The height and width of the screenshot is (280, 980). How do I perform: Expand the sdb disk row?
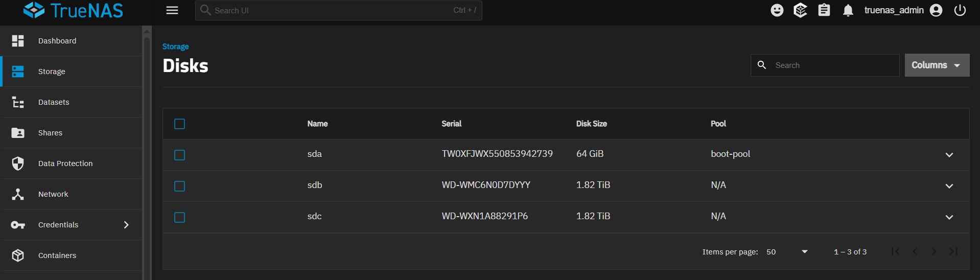(x=949, y=186)
